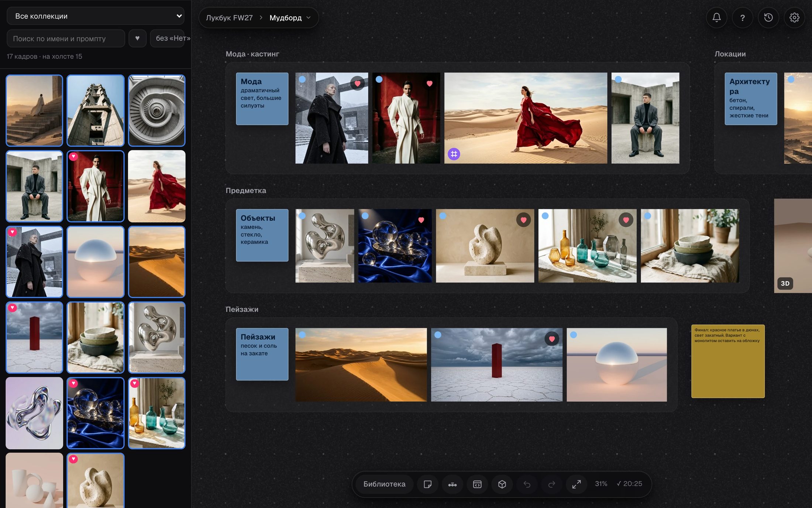Open settings gear in top bar

point(794,17)
